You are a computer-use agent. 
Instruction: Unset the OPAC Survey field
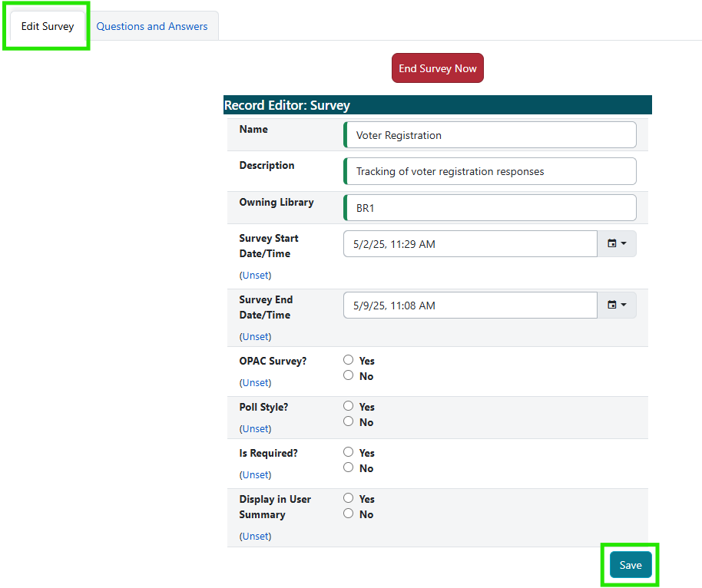(255, 382)
